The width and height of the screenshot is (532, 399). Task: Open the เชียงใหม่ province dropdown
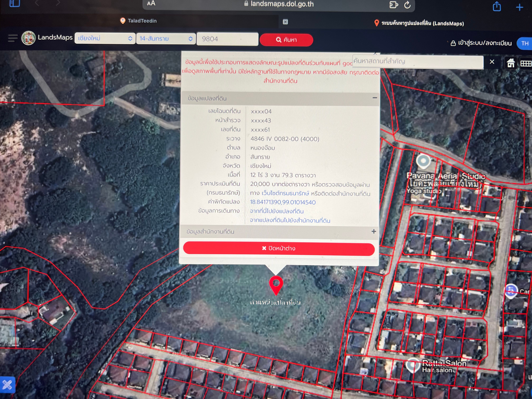(x=105, y=38)
